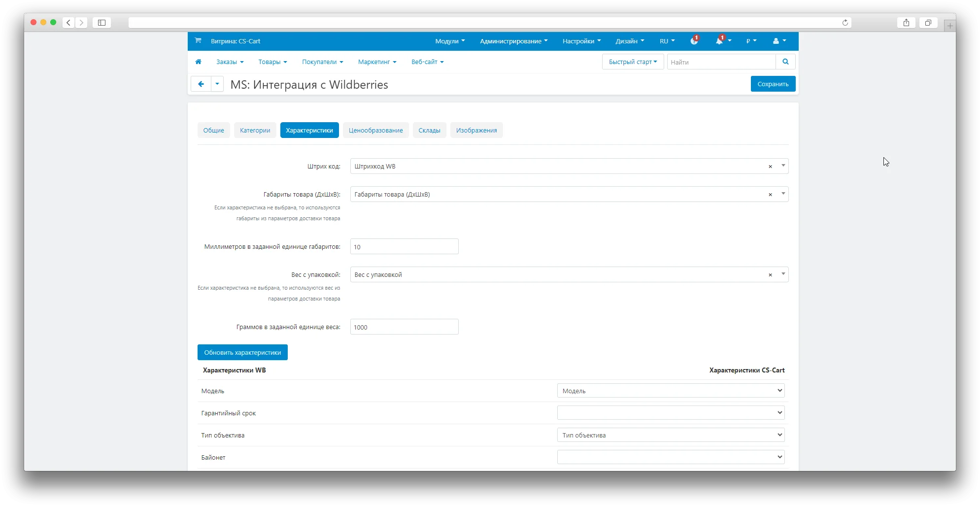
Task: Click the millimeters per unit field
Action: (x=405, y=246)
